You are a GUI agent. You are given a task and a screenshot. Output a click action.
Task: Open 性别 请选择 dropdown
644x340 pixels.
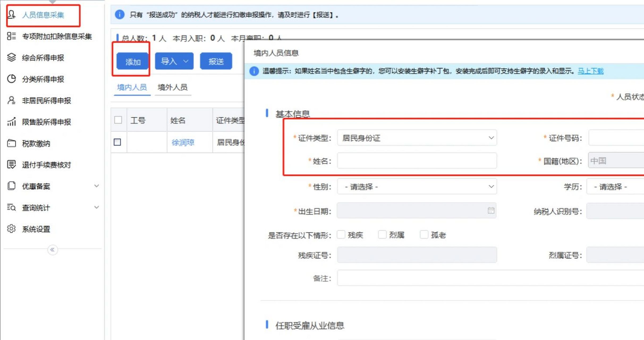click(417, 186)
